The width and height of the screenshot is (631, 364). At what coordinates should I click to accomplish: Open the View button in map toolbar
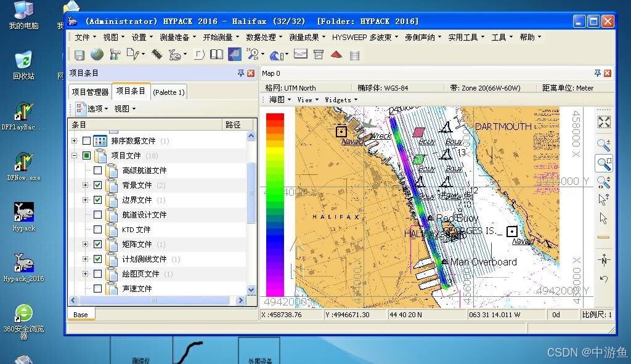308,100
